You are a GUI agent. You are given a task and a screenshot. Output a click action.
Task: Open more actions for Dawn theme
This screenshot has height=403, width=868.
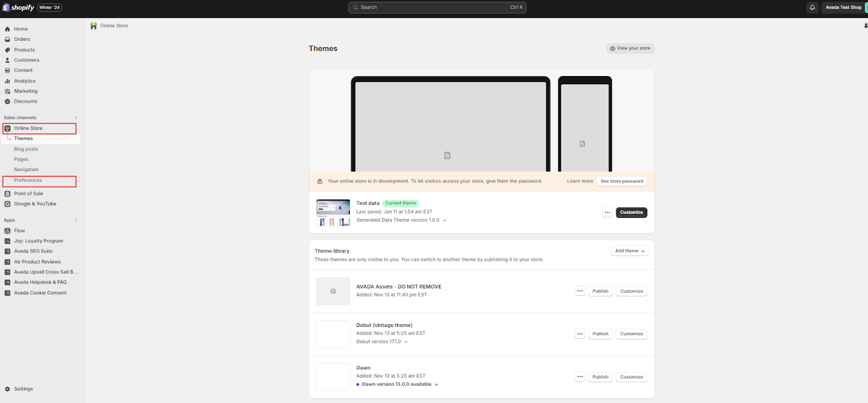point(580,377)
